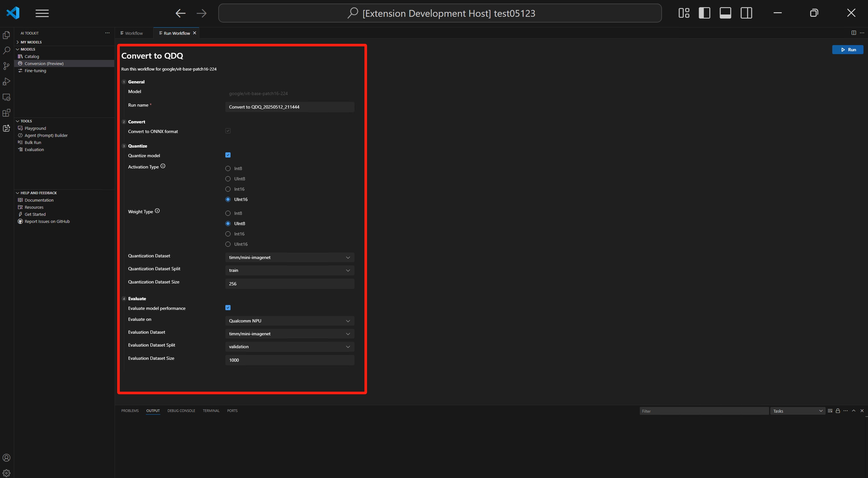
Task: Switch to the Terminal tab
Action: (x=211, y=411)
